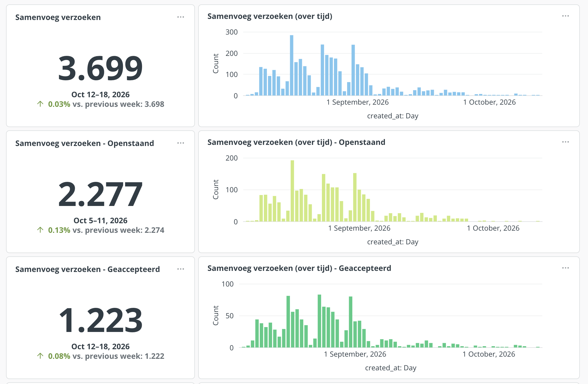Click 'Samenvoeg verzoeken - Openstaand' card title
Viewport: 588px width, 384px height.
click(x=85, y=143)
